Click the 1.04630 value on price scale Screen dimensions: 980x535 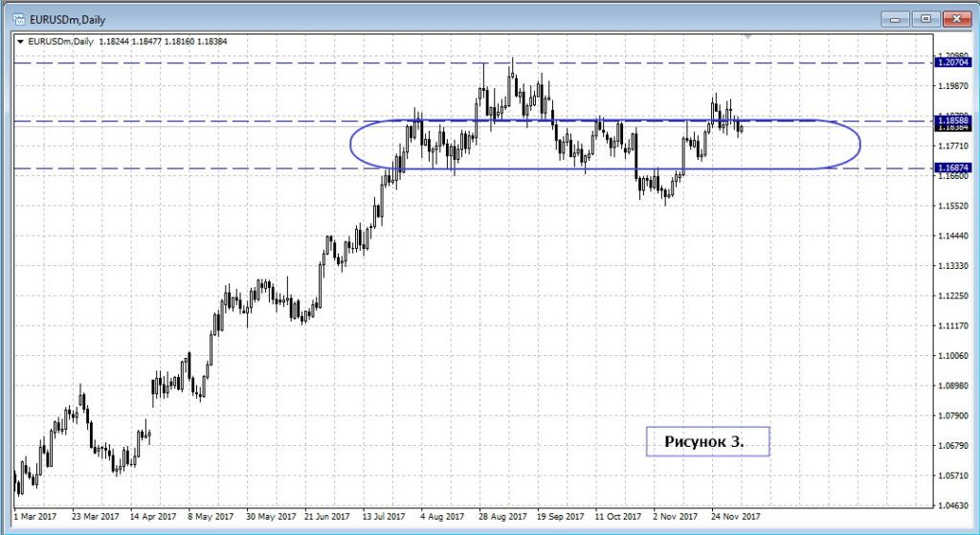[x=952, y=506]
